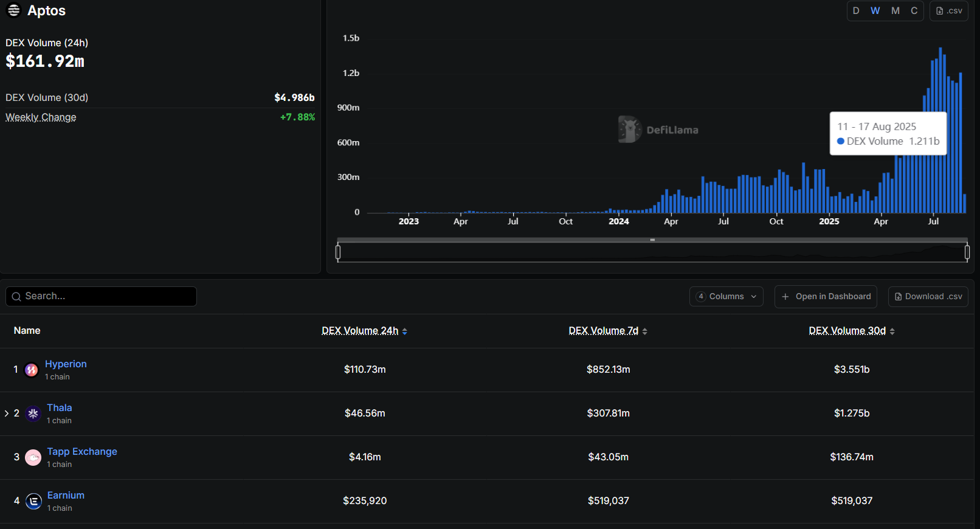Open the Tapp Exchange protocol link
Viewport: 980px width, 529px height.
(x=82, y=452)
